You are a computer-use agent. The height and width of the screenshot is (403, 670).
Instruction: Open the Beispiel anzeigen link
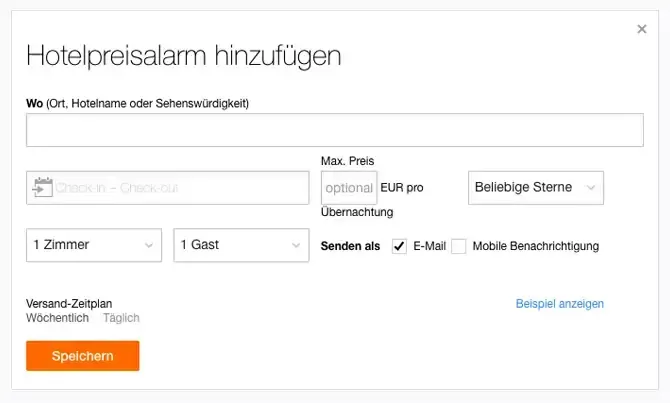(559, 304)
